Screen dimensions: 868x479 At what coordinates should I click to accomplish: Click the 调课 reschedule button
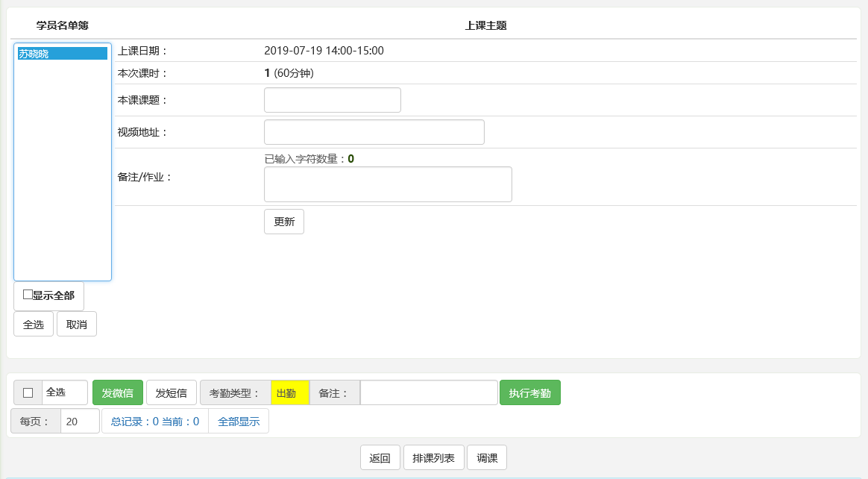tap(487, 458)
